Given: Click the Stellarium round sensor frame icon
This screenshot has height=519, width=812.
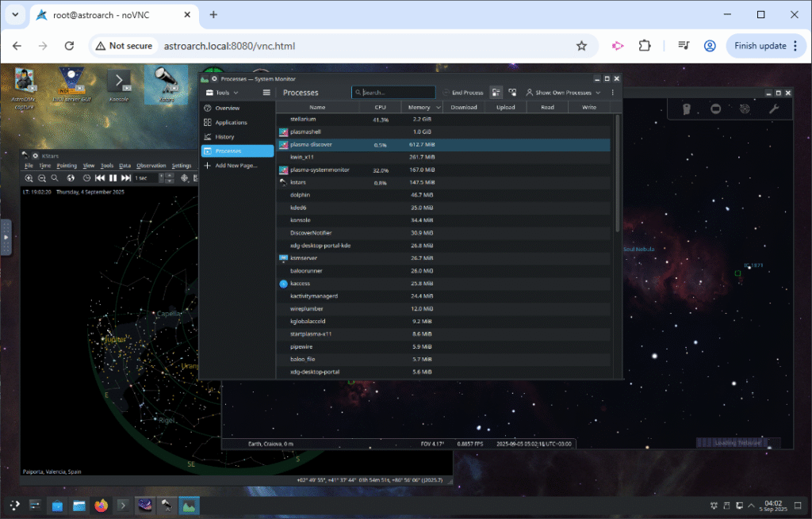Looking at the screenshot, I should click(x=716, y=109).
